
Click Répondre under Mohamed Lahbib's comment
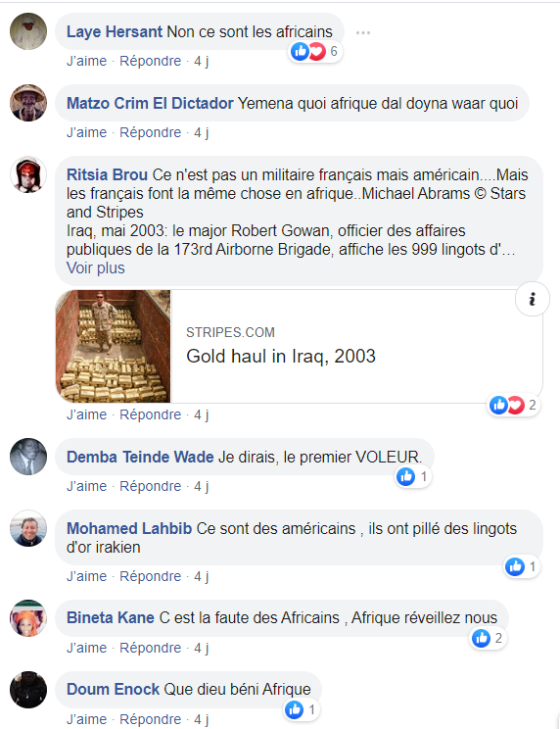click(x=151, y=576)
